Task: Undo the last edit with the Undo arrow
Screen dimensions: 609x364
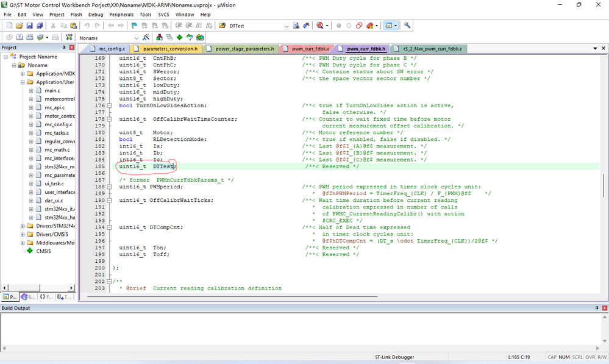Action: pos(87,26)
